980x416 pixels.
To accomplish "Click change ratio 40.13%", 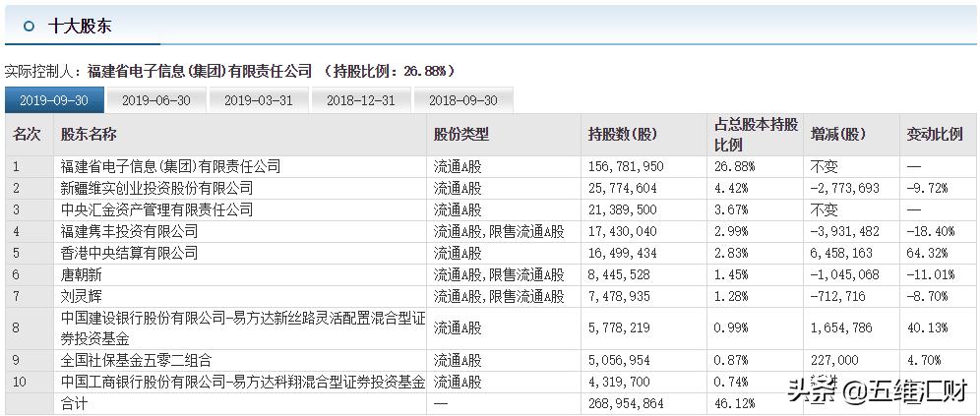I will tap(928, 327).
